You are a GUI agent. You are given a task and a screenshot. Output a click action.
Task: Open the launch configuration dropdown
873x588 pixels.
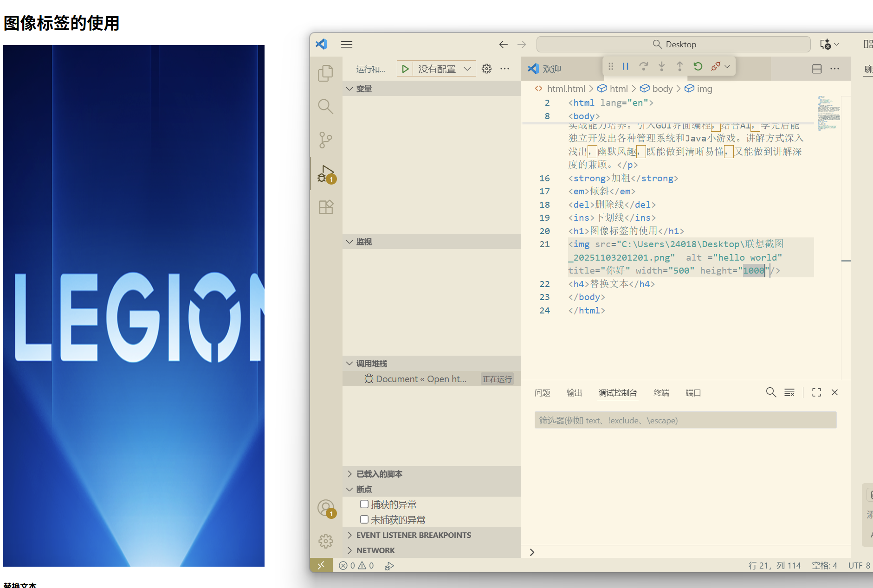pos(444,69)
